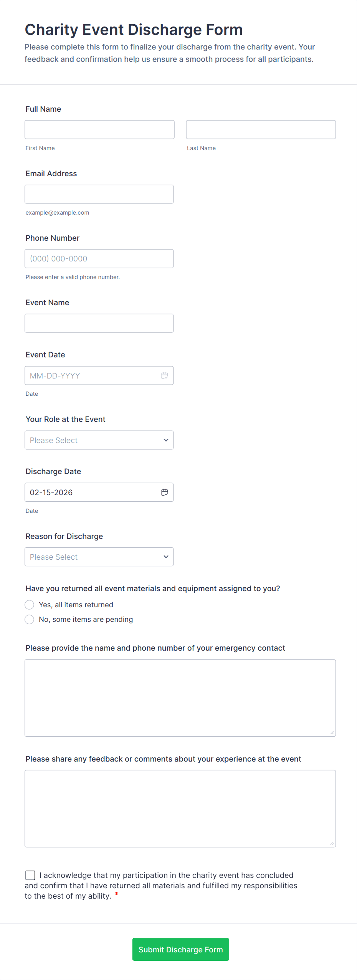The height and width of the screenshot is (980, 357).
Task: Focus the Event Name text field
Action: (x=99, y=323)
